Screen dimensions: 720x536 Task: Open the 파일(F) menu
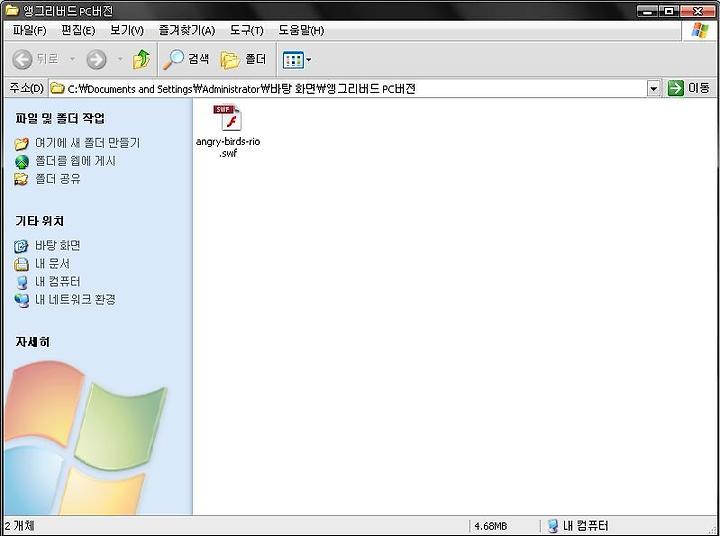29,30
